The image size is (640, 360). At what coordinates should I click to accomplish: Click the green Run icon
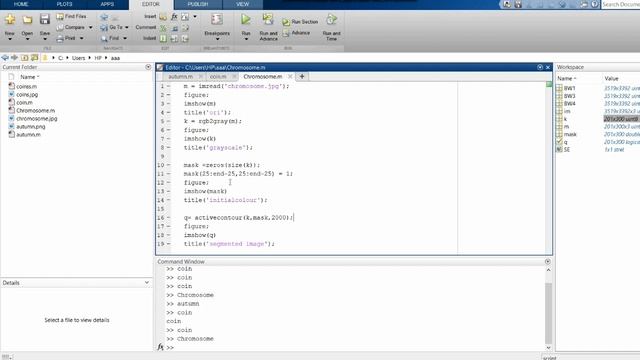tap(246, 19)
